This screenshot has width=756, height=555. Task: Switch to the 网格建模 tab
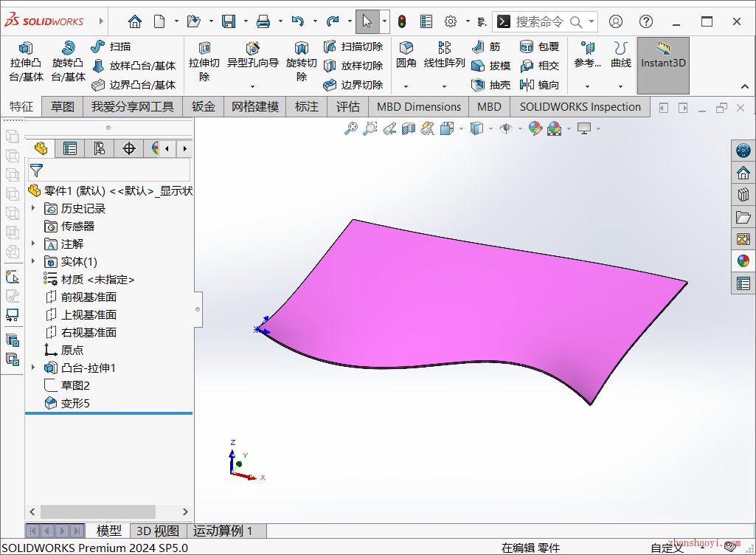tap(255, 107)
